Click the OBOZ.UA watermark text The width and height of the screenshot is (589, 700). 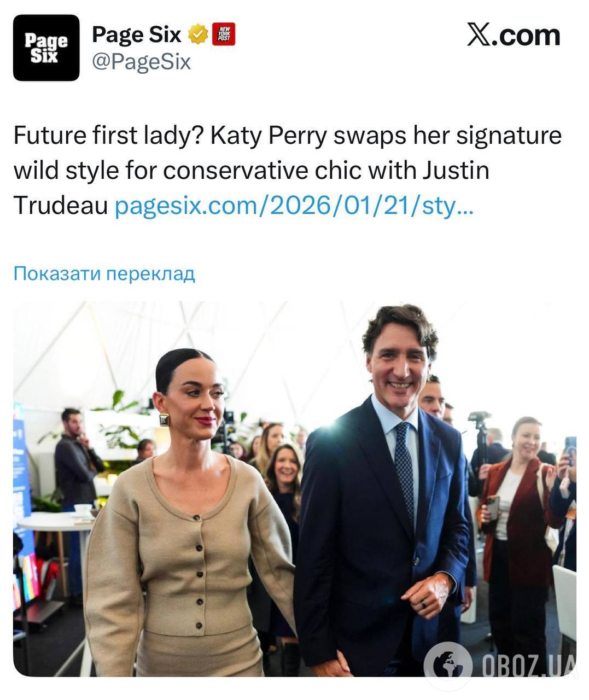(x=529, y=666)
